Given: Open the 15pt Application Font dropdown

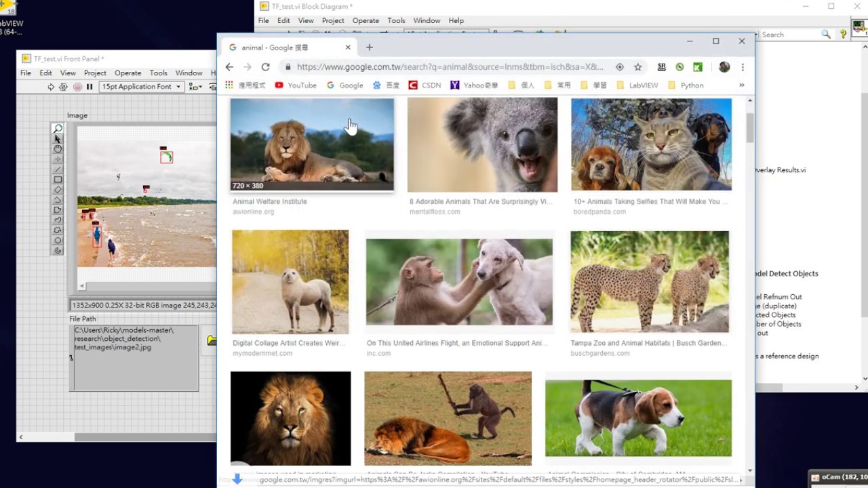Looking at the screenshot, I should point(141,87).
